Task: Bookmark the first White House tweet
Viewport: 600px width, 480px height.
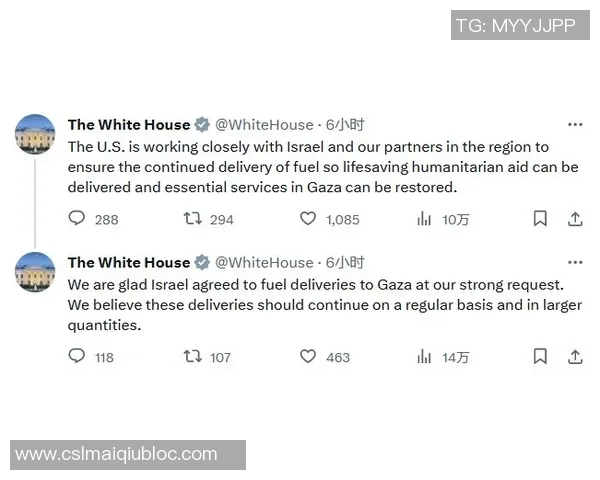Action: click(540, 219)
